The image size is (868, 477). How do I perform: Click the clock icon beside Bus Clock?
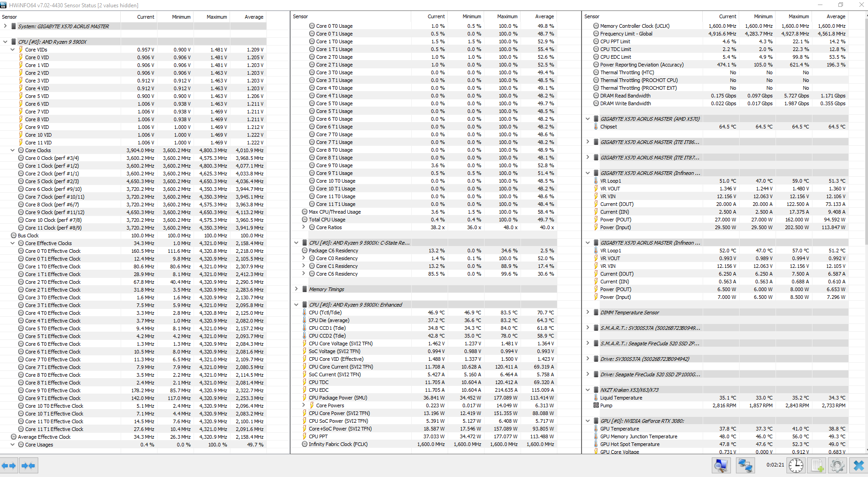pyautogui.click(x=14, y=236)
